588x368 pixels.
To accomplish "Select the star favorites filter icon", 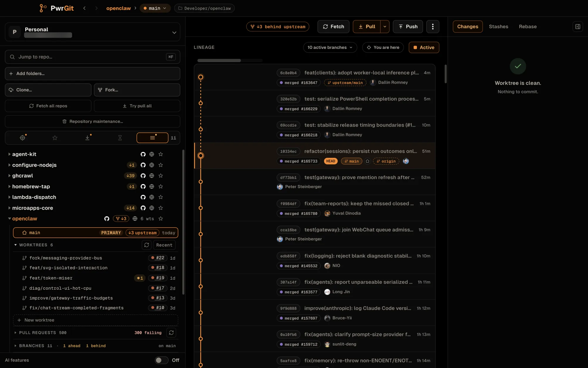I will [x=55, y=138].
